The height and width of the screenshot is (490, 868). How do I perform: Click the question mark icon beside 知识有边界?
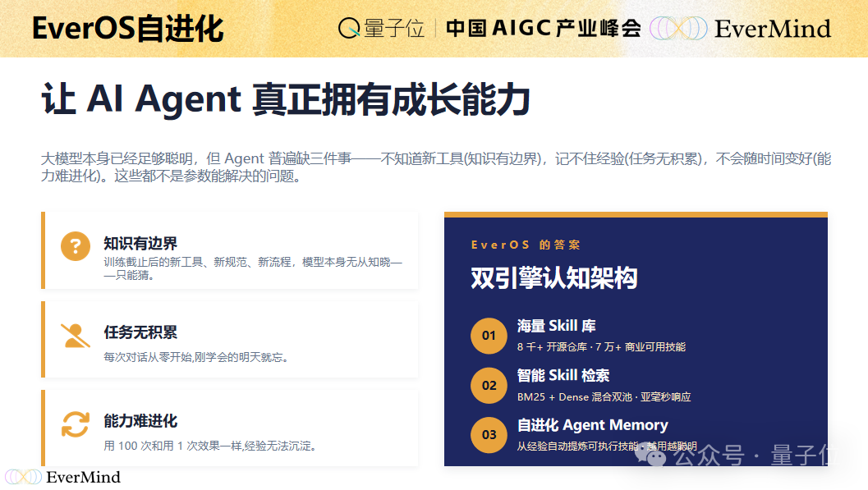click(x=76, y=245)
